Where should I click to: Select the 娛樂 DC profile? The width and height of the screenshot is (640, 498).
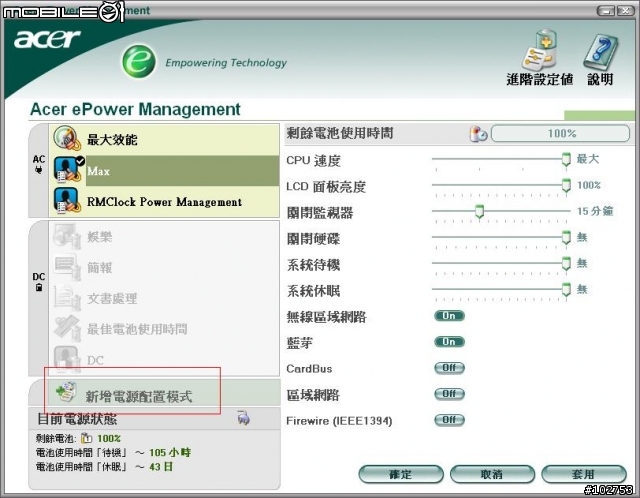pos(164,237)
